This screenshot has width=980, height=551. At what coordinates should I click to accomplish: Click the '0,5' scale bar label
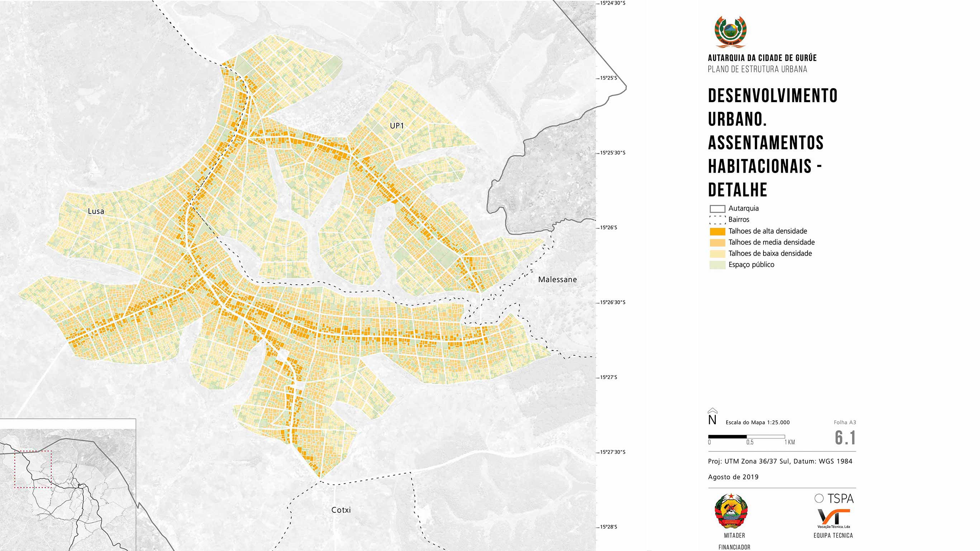pos(750,442)
